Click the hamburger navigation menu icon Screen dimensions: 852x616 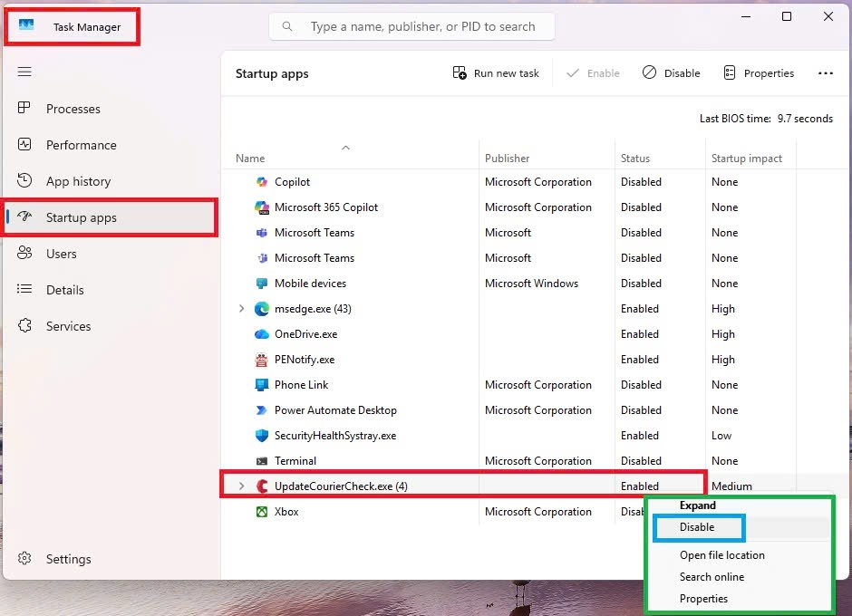24,72
